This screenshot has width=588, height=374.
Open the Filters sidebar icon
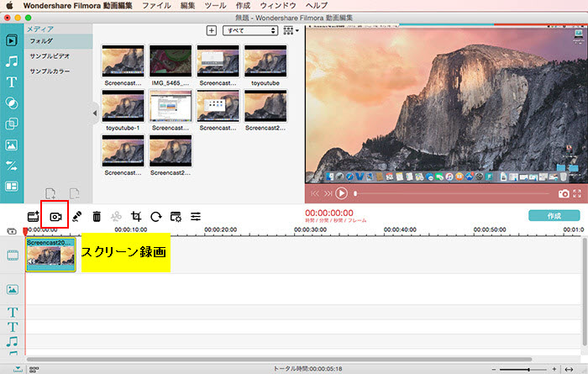point(12,103)
